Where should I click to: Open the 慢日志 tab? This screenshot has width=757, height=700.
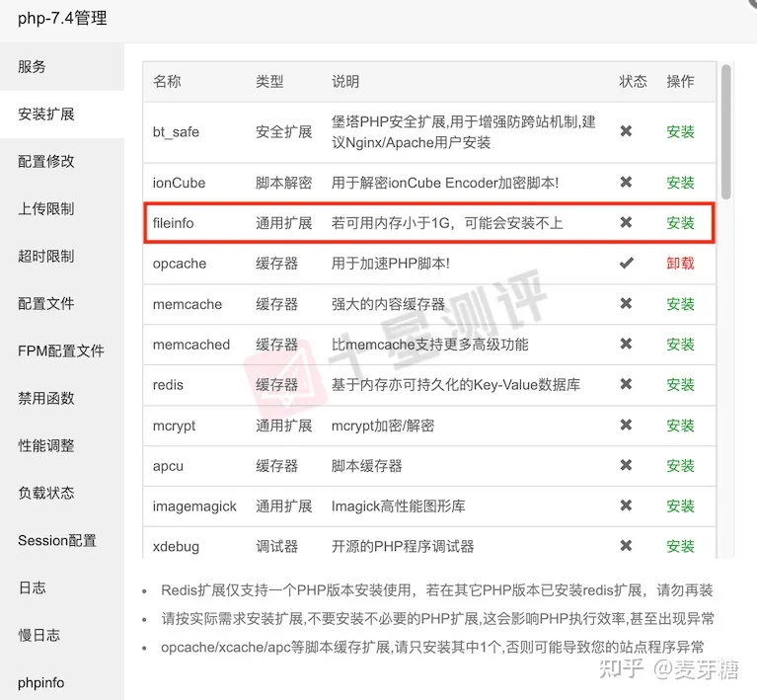coord(62,635)
